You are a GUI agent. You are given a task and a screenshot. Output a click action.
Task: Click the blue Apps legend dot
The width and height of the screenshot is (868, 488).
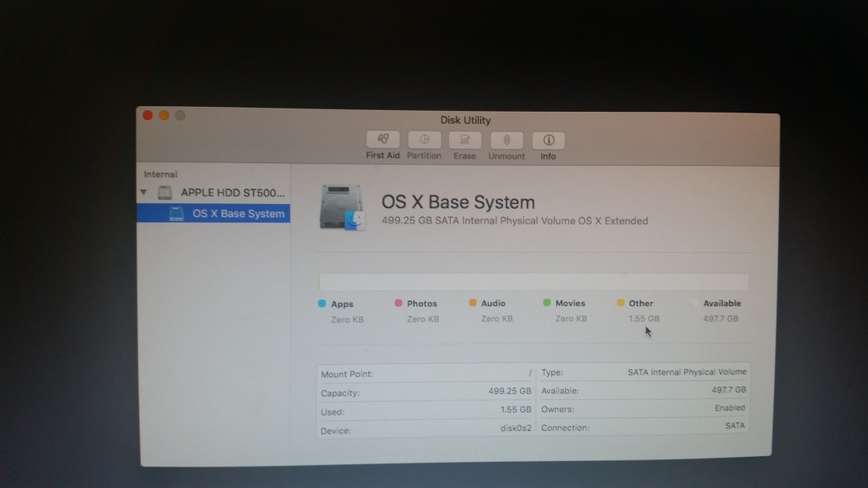coord(323,304)
